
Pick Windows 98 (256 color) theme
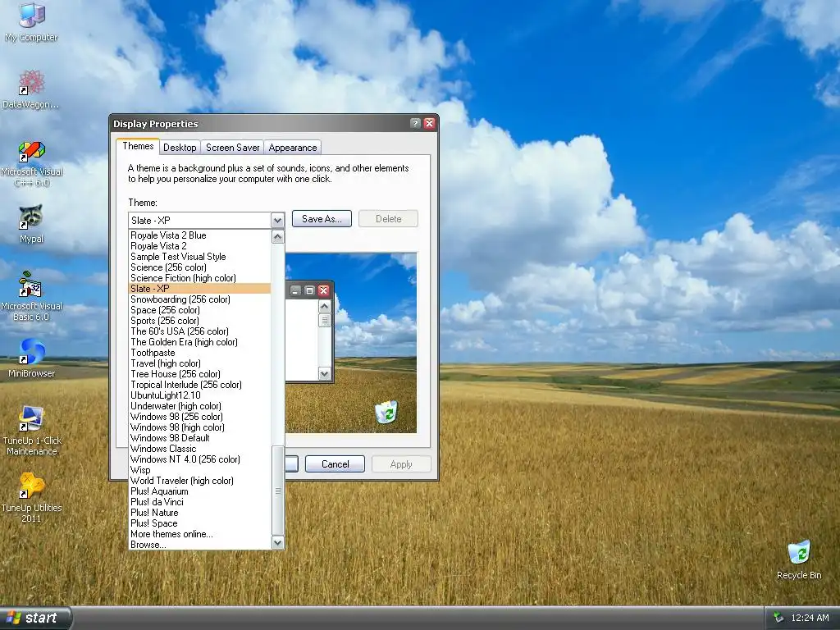(x=199, y=417)
